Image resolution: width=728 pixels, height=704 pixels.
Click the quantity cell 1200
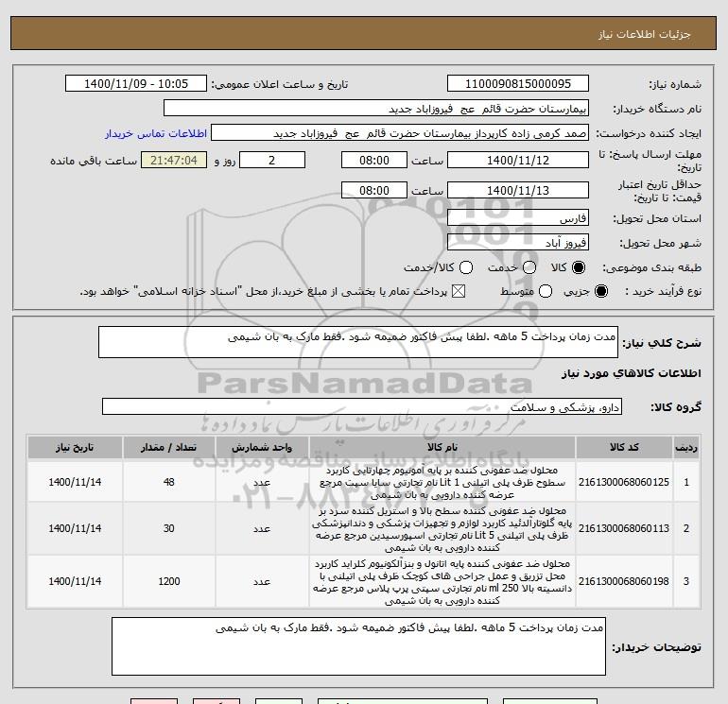168,581
